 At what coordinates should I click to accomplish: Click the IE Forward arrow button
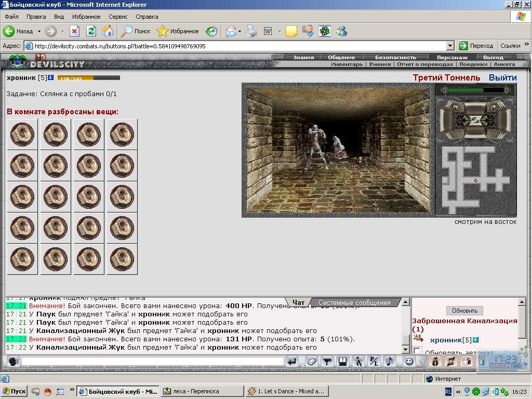51,31
